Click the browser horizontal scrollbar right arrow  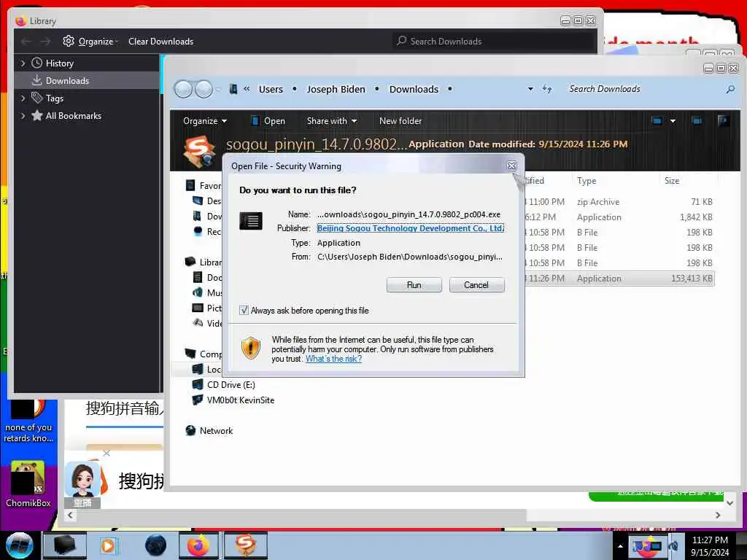coord(718,515)
